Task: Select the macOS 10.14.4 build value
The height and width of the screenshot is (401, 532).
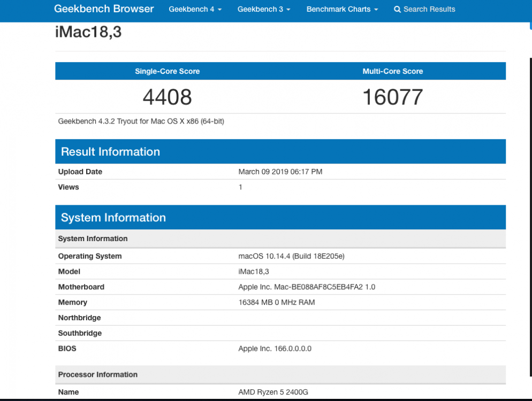Action: tap(292, 256)
